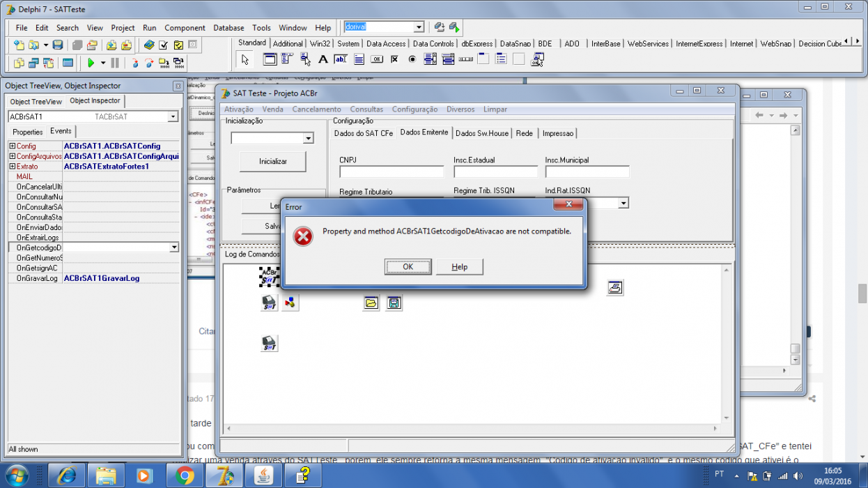Open the OnGetcodigoD event value dropdown
The height and width of the screenshot is (488, 868).
tap(174, 247)
